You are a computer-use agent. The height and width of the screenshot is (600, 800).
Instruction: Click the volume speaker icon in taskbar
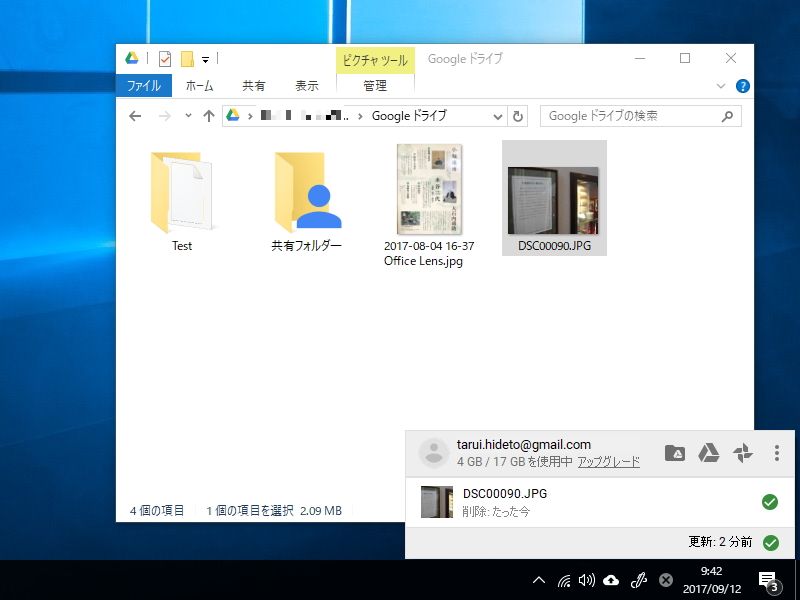pyautogui.click(x=585, y=580)
